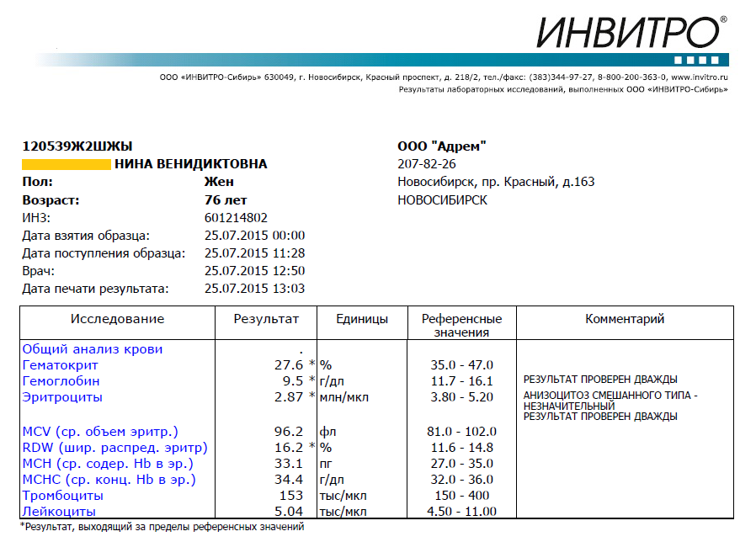Click the Комментарий column header

click(x=625, y=319)
